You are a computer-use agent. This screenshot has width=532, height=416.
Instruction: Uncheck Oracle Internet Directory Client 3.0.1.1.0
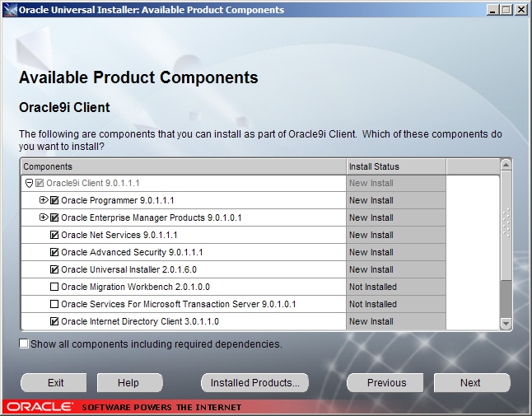[x=54, y=321]
